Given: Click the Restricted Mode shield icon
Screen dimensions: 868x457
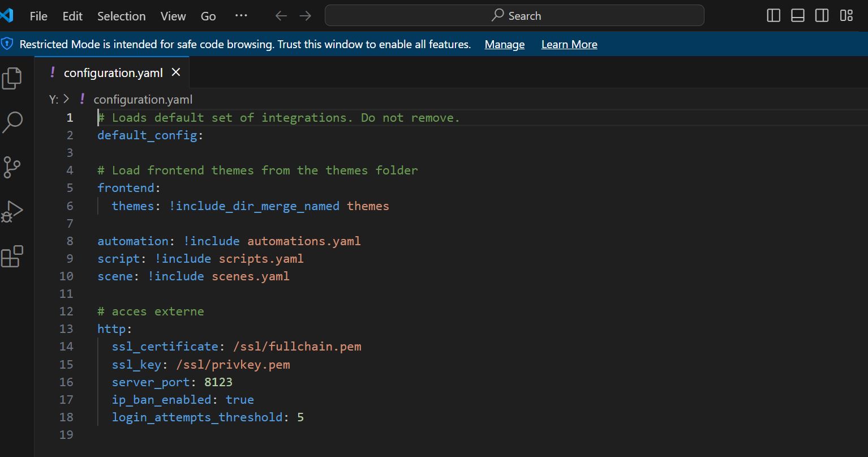Looking at the screenshot, I should coord(7,44).
